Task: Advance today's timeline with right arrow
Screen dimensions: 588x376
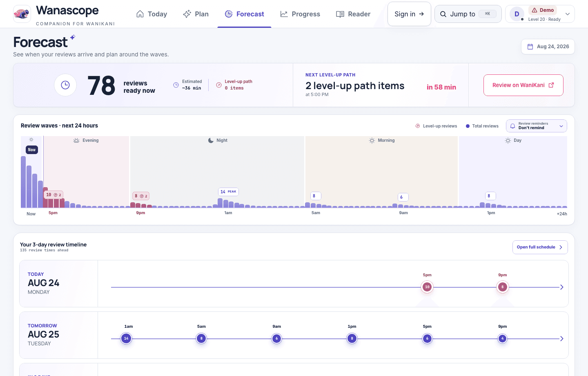Action: [x=562, y=287]
